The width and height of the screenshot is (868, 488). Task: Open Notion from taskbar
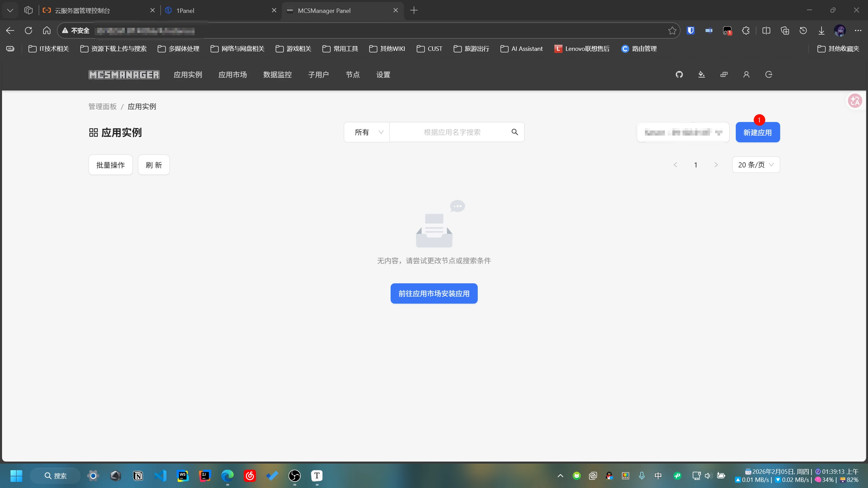[138, 476]
